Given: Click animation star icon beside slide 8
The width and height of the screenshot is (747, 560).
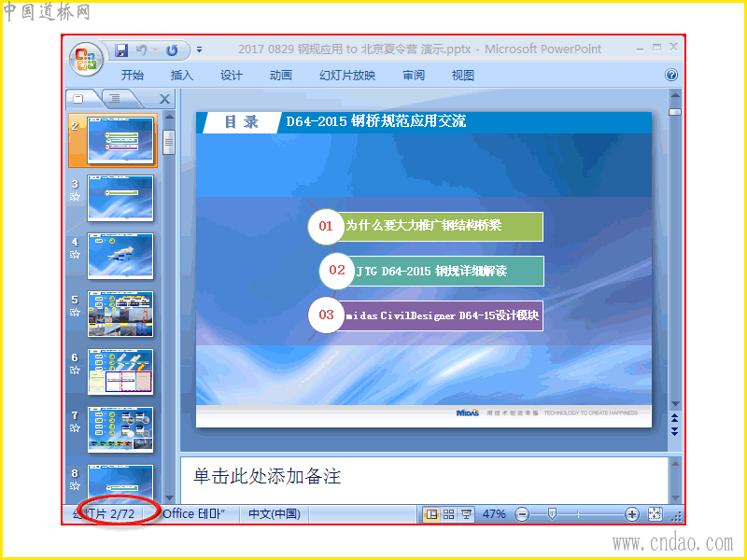Looking at the screenshot, I should [76, 486].
